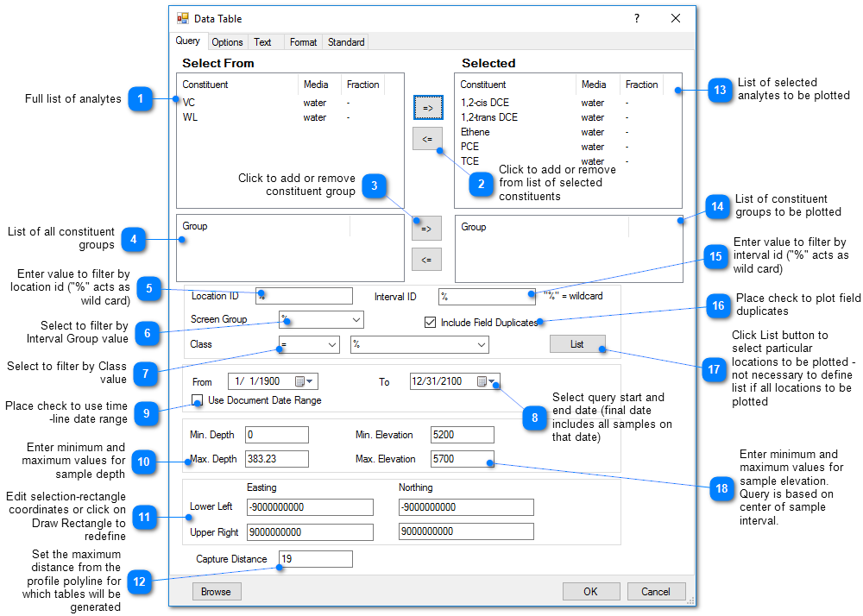Click the Browse button
This screenshot has width=863, height=616.
coord(216,591)
